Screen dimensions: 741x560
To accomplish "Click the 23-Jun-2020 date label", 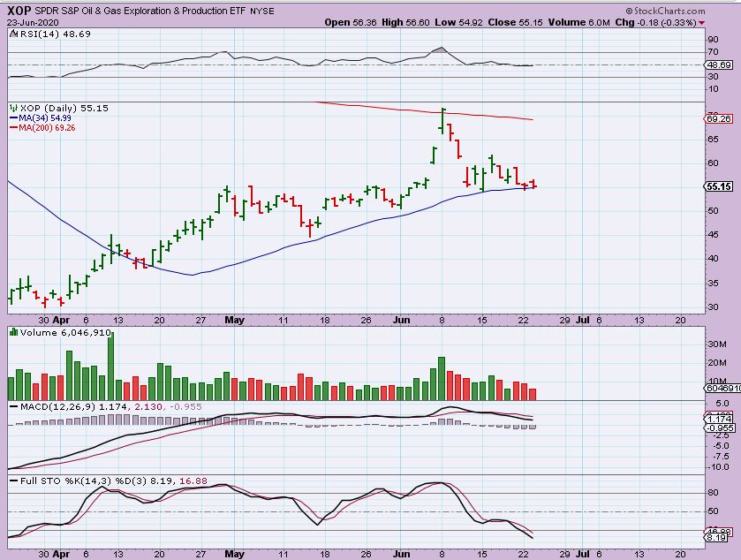I will 33,23.
